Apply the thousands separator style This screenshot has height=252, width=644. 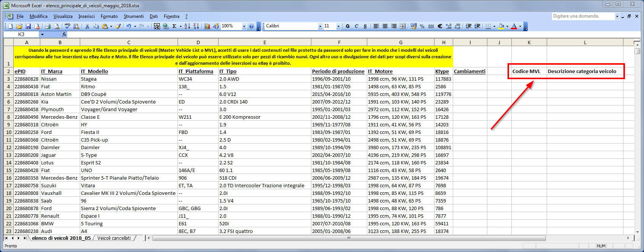tap(431, 26)
